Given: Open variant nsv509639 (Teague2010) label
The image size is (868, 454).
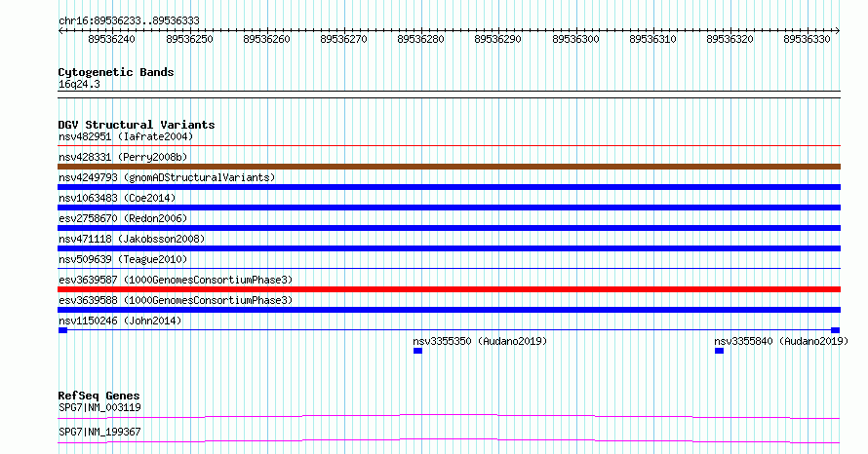Looking at the screenshot, I should [x=123, y=259].
